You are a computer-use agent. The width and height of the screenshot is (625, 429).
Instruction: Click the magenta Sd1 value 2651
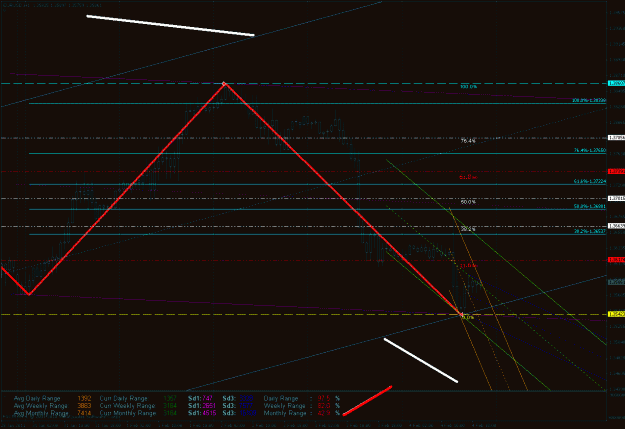point(209,406)
